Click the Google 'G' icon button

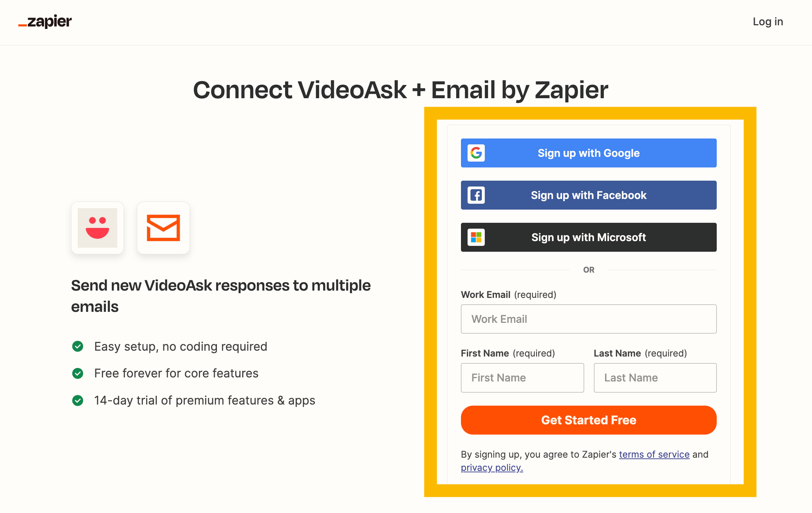[x=476, y=153]
